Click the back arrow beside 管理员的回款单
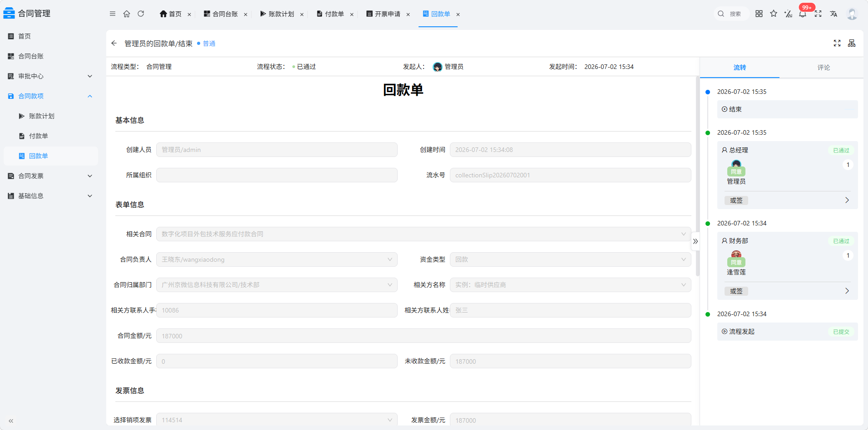Viewport: 868px width, 430px height. tap(114, 43)
